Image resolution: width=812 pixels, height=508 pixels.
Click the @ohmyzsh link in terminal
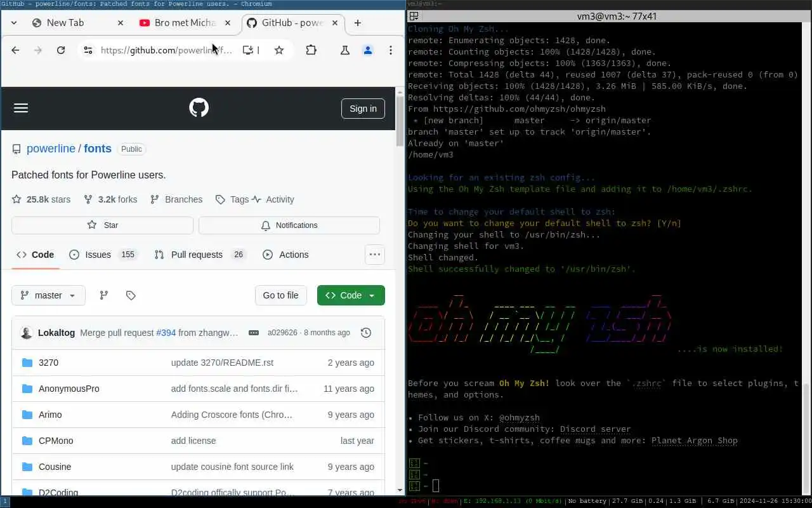(x=520, y=418)
